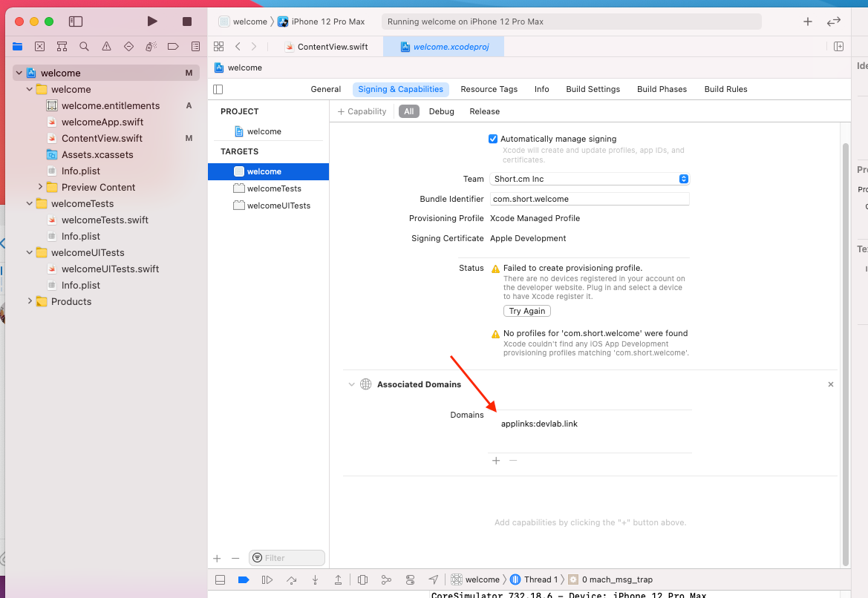Open the Issue navigator warning icon

tap(106, 47)
